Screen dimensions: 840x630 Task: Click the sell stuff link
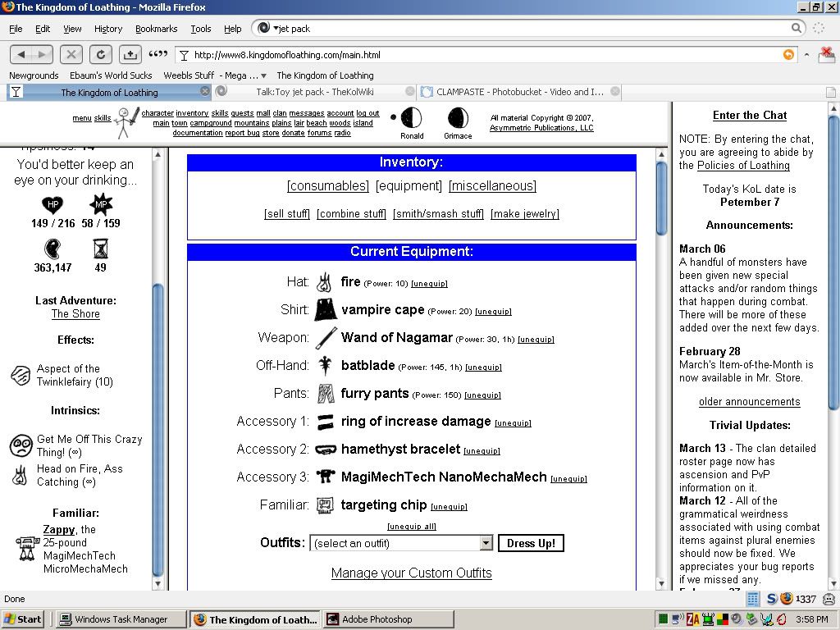287,214
